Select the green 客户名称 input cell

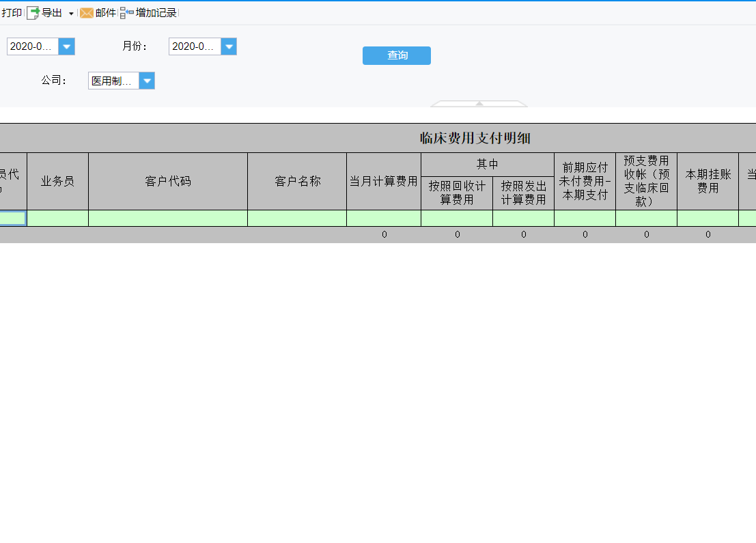point(296,219)
